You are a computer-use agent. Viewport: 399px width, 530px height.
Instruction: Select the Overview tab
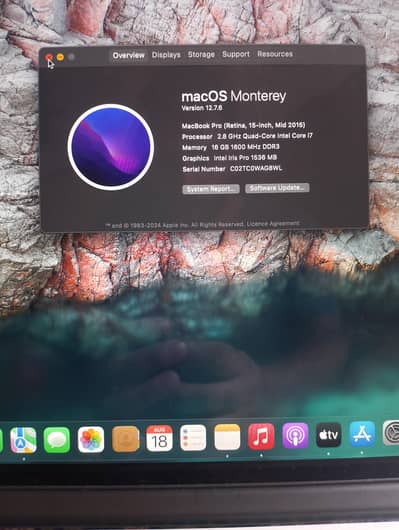pyautogui.click(x=128, y=55)
